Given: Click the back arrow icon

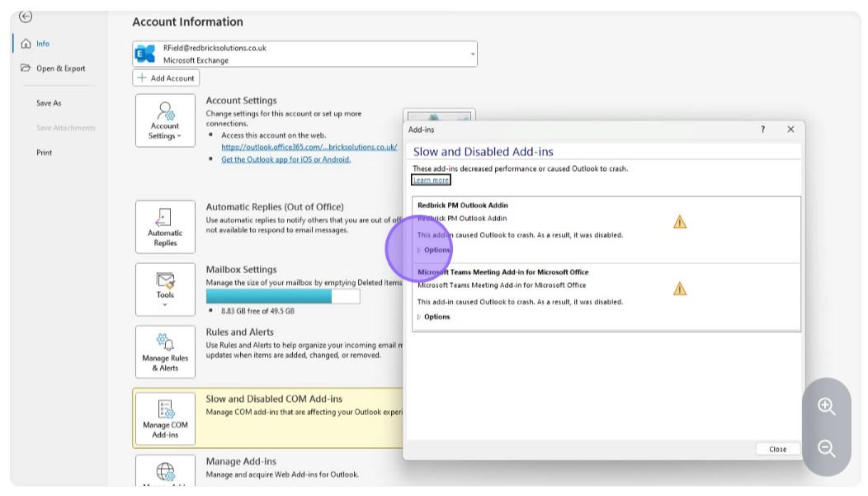Looking at the screenshot, I should point(26,17).
